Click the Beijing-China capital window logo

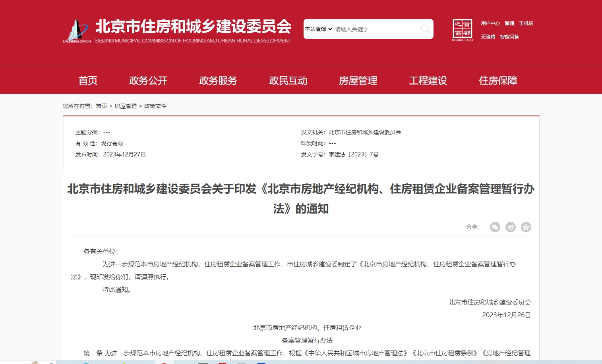(x=463, y=30)
